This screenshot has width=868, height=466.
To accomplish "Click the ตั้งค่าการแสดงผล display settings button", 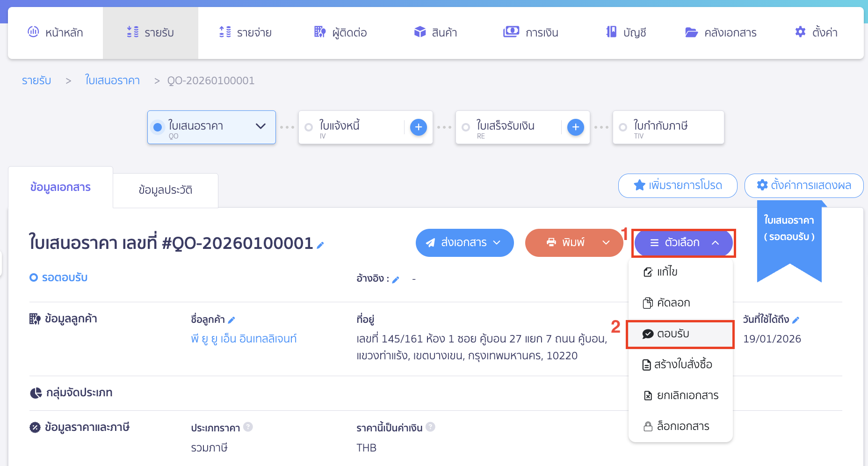I will point(804,185).
